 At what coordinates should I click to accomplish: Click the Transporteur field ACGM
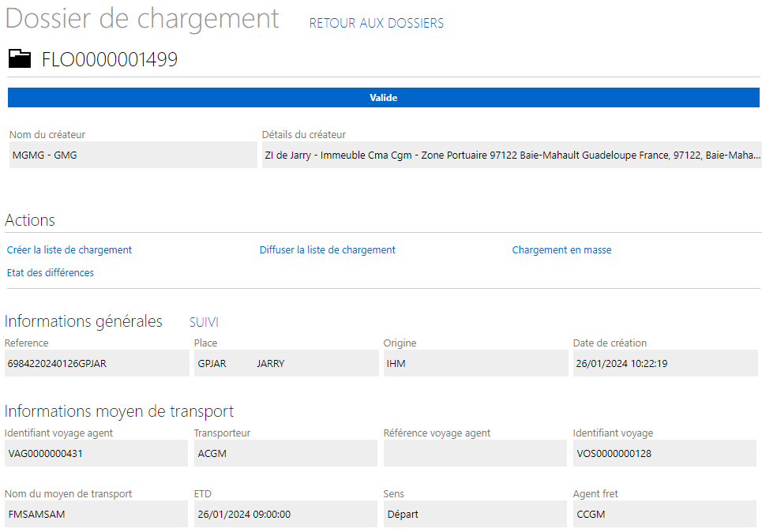[286, 453]
